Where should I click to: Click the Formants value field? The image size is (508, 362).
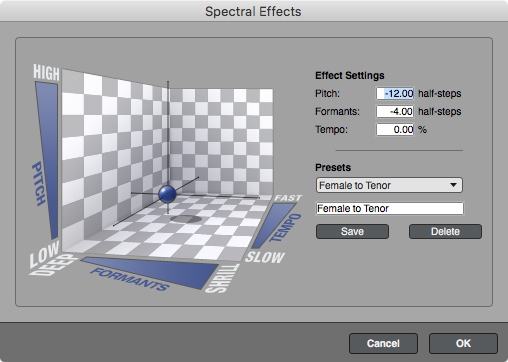(x=395, y=111)
